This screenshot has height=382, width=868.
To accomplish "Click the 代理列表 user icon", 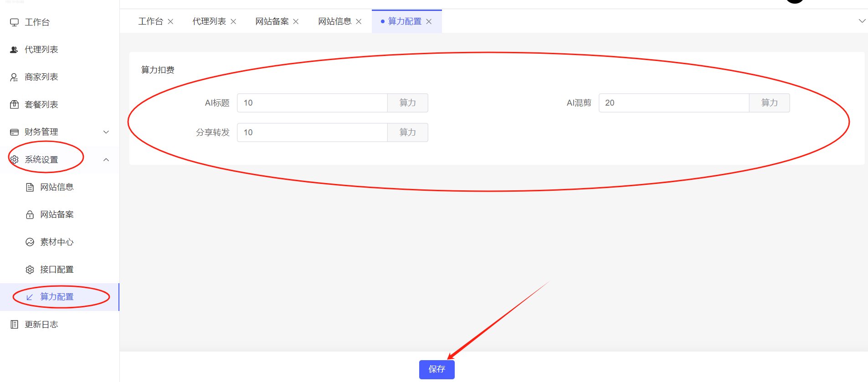I will [14, 50].
